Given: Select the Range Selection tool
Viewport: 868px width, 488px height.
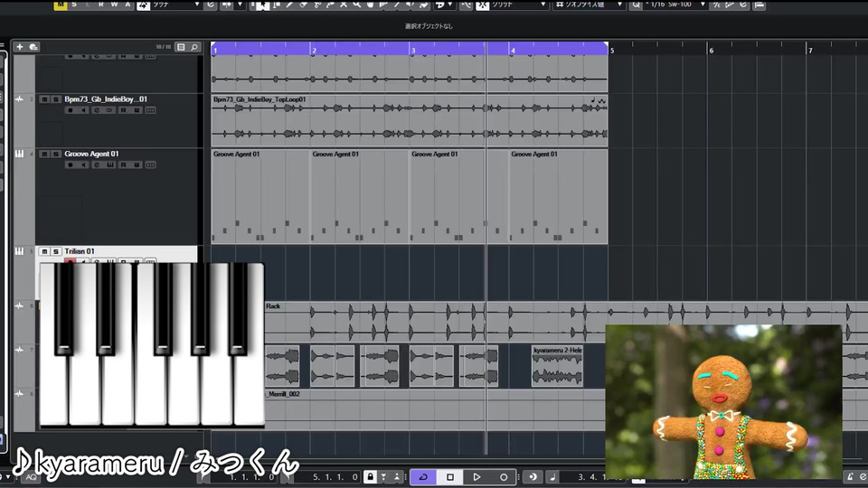Looking at the screenshot, I should point(276,5).
